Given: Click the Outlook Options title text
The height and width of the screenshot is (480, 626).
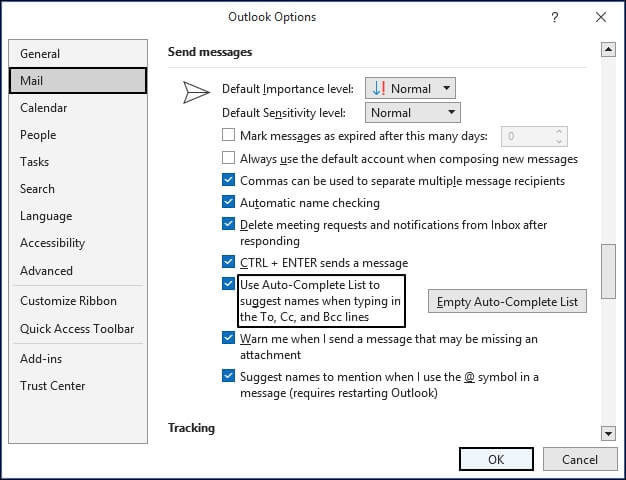Looking at the screenshot, I should tap(272, 17).
